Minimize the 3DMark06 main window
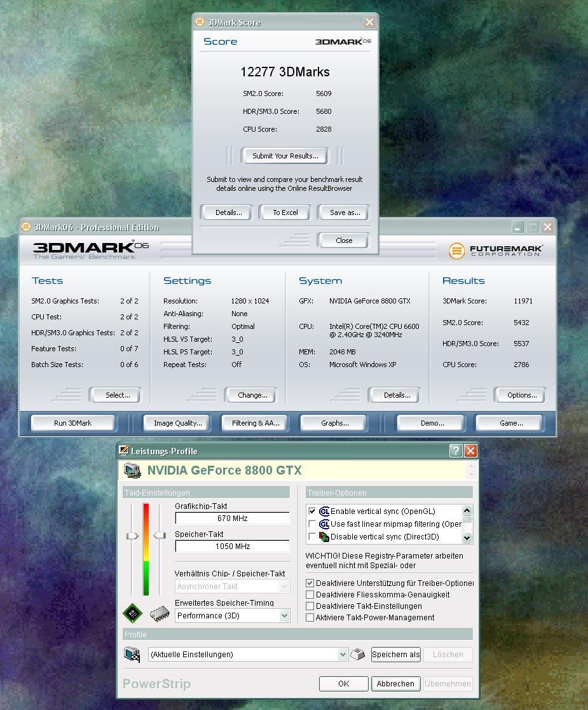This screenshot has width=588, height=710. tap(518, 226)
